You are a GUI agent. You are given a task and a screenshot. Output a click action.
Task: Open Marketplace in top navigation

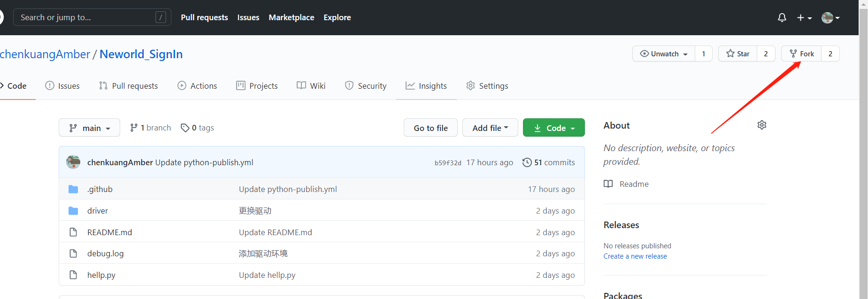click(291, 17)
